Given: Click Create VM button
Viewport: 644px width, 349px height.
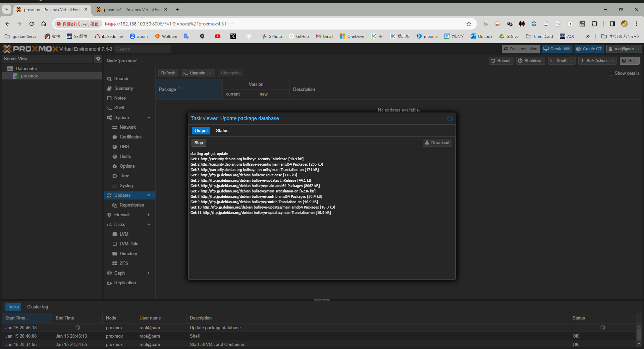Looking at the screenshot, I should coord(557,49).
